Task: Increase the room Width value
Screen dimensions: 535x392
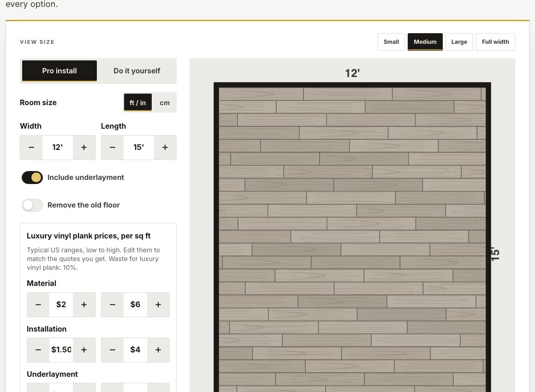Action: pyautogui.click(x=84, y=148)
